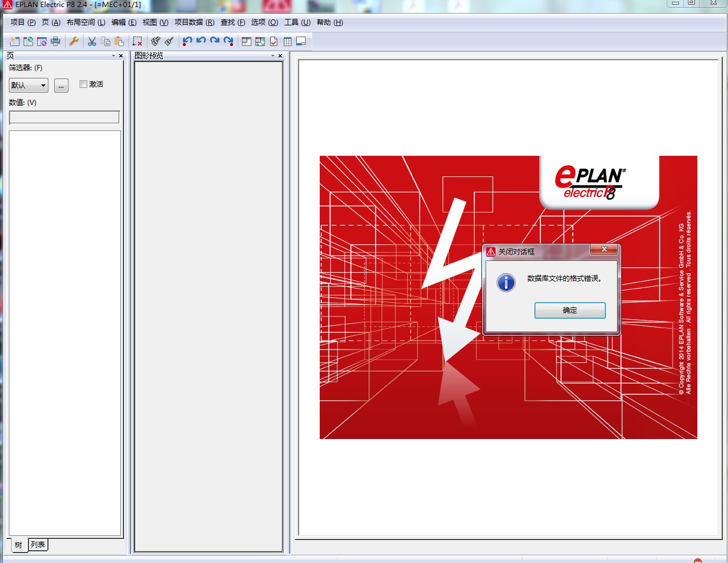Viewport: 728px width, 563px height.
Task: Click the EPLAN splash image in page area
Action: [x=509, y=297]
